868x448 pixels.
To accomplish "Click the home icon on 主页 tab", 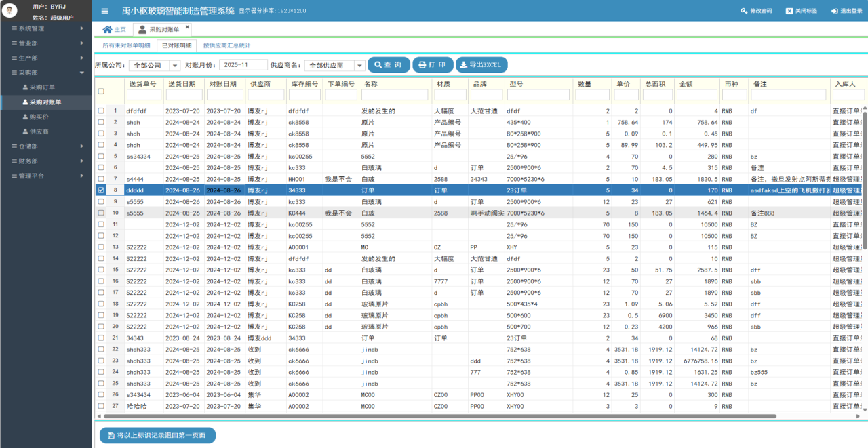I will [107, 30].
